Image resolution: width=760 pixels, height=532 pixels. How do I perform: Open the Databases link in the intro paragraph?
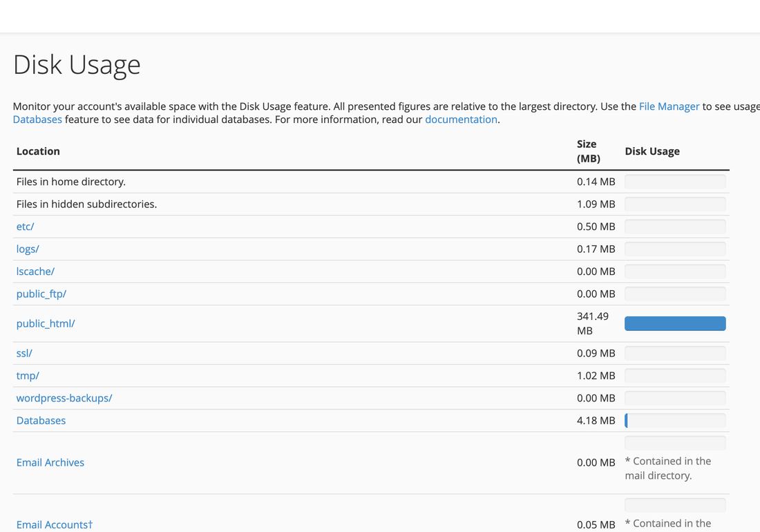(x=37, y=120)
